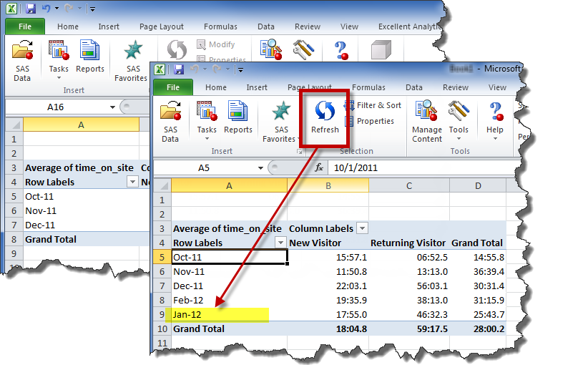Click Manage Content in the Tools group
Image resolution: width=588 pixels, height=365 pixels.
427,122
